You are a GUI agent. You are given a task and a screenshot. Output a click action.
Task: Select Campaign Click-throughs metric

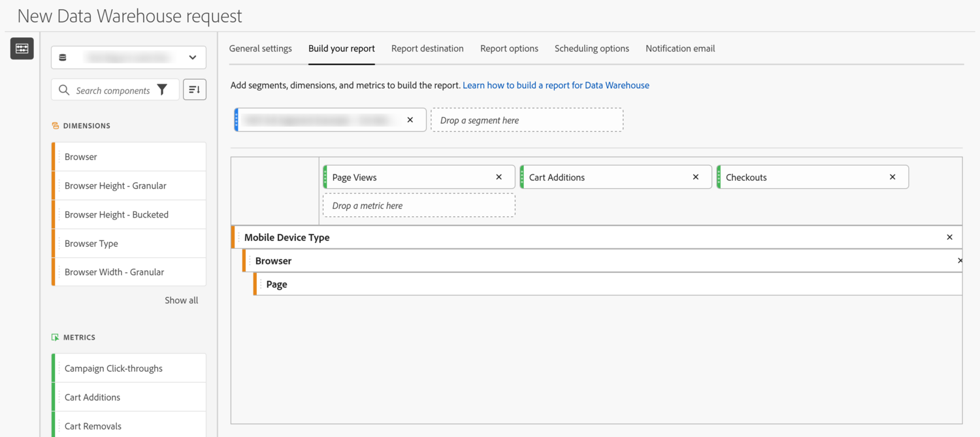click(129, 368)
